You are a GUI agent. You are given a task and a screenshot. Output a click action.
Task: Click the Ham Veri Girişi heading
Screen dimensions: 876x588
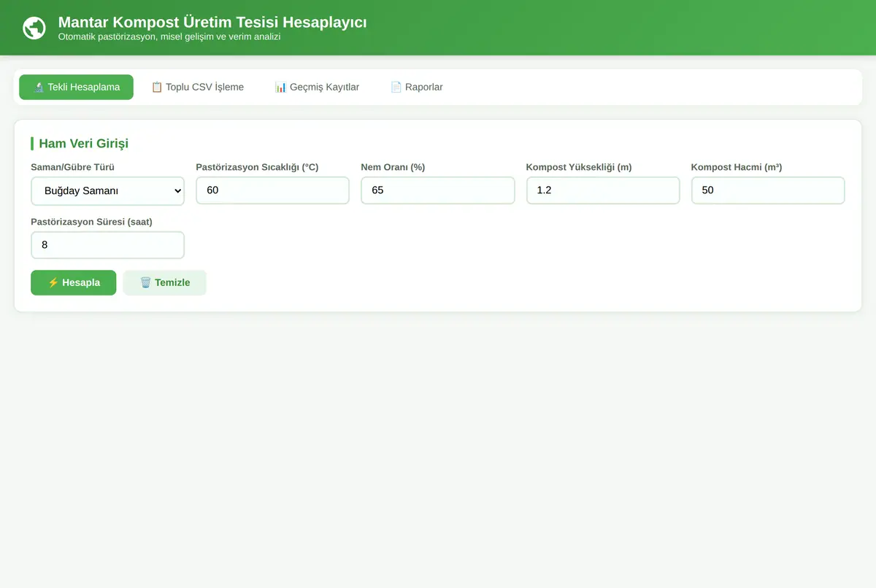click(x=83, y=144)
